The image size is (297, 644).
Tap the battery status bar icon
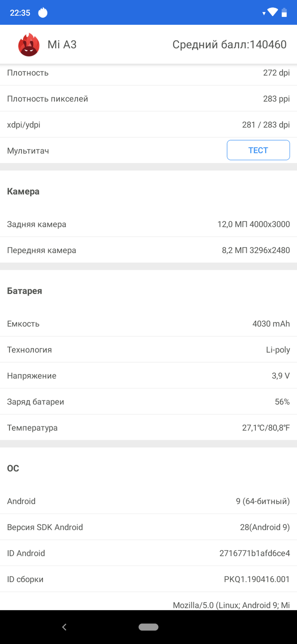click(284, 13)
